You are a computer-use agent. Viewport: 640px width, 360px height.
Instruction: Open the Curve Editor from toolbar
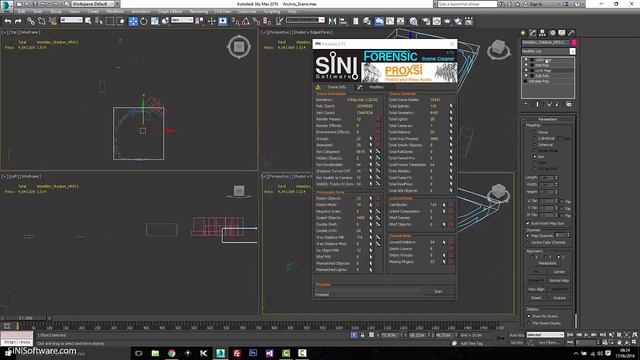pyautogui.click(x=390, y=21)
